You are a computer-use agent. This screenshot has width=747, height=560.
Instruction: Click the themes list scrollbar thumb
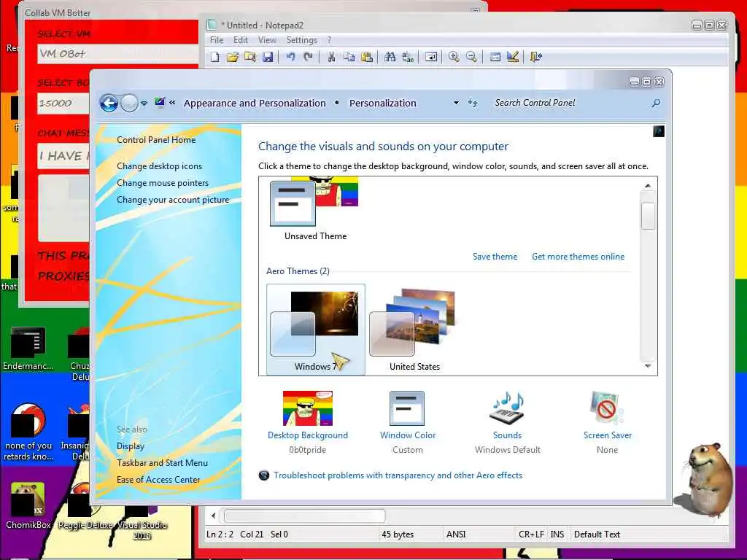[x=648, y=216]
